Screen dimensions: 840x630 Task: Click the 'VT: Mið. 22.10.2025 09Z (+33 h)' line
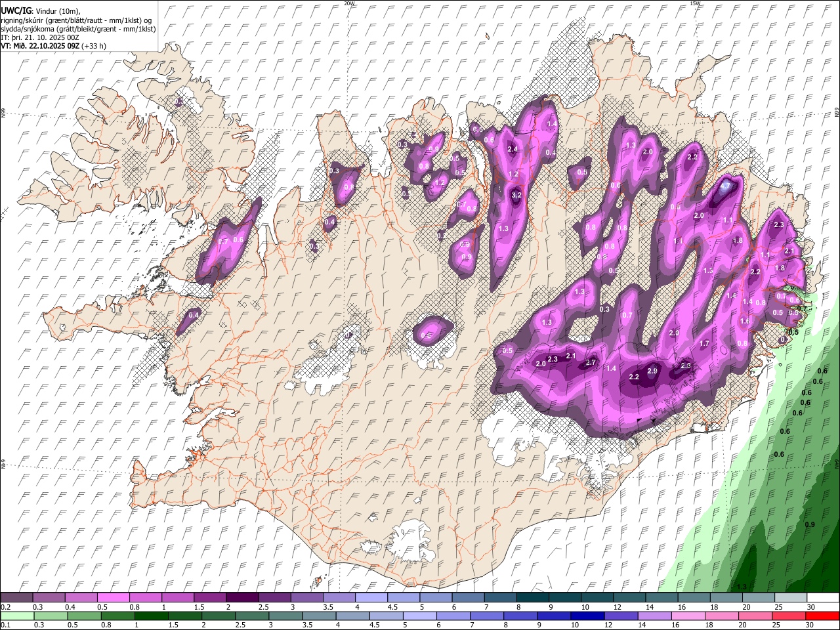pos(54,46)
